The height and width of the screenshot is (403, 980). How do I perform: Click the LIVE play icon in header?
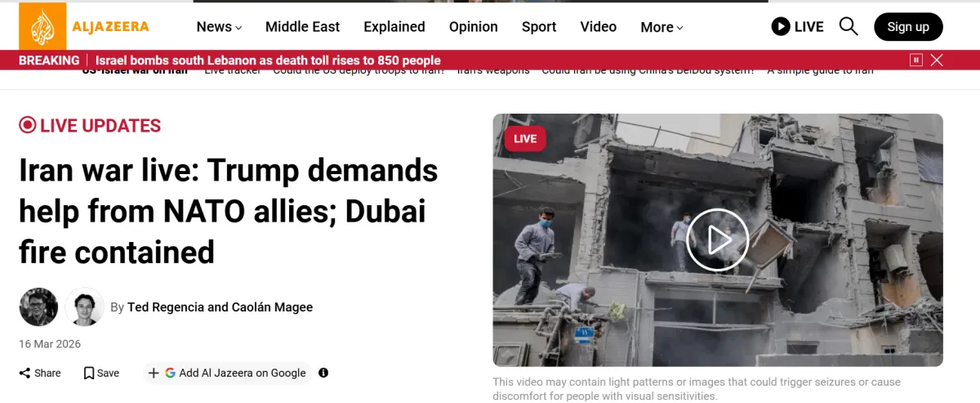point(781,27)
